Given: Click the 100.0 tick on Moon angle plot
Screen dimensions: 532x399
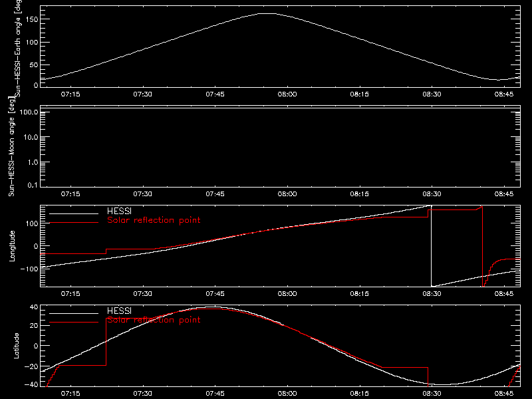Looking at the screenshot, I should (29, 112).
